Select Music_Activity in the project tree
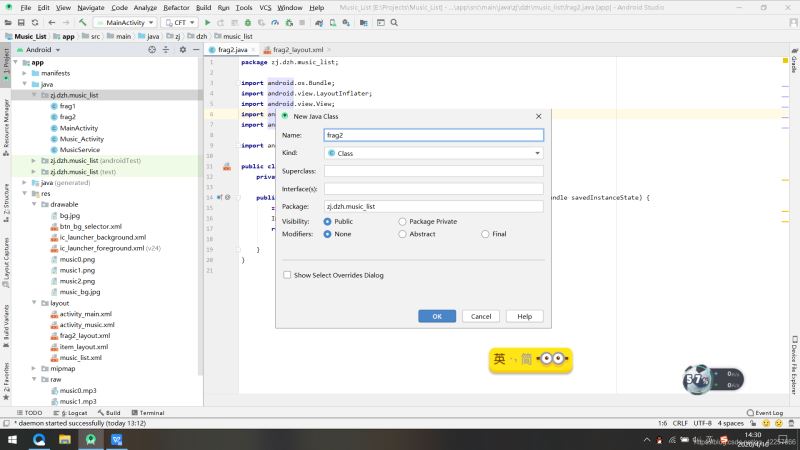The width and height of the screenshot is (800, 450). (x=81, y=139)
